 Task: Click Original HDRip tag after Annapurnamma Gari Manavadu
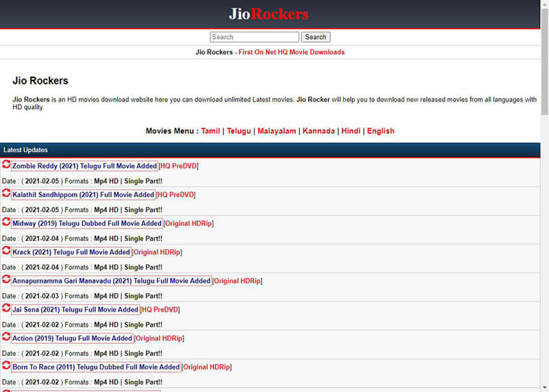237,281
